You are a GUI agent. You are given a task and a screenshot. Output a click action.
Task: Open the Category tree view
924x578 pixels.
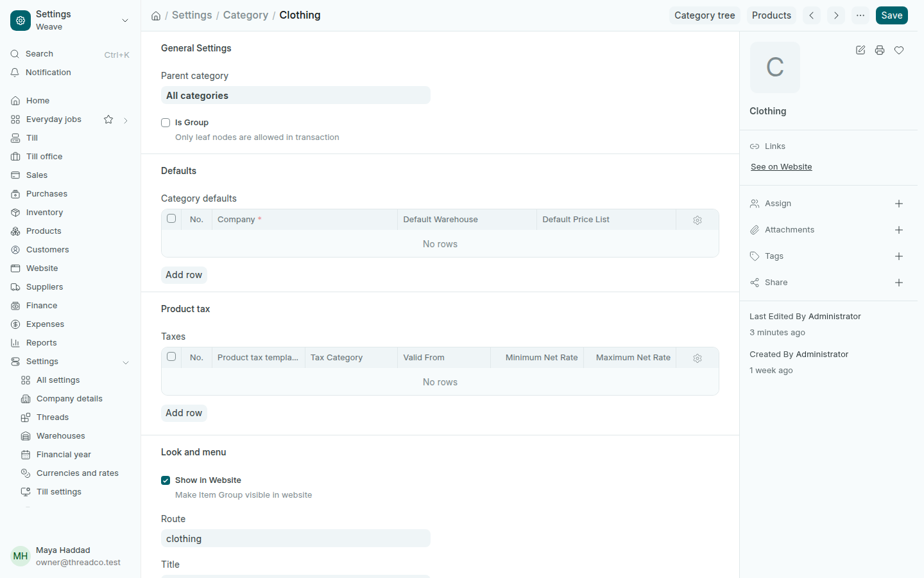[705, 15]
